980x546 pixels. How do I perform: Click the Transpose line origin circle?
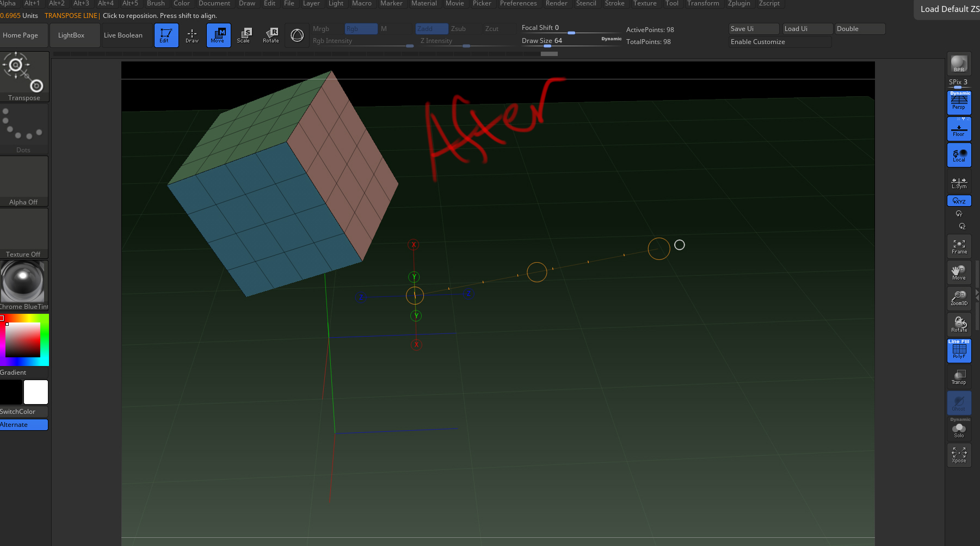coord(415,295)
